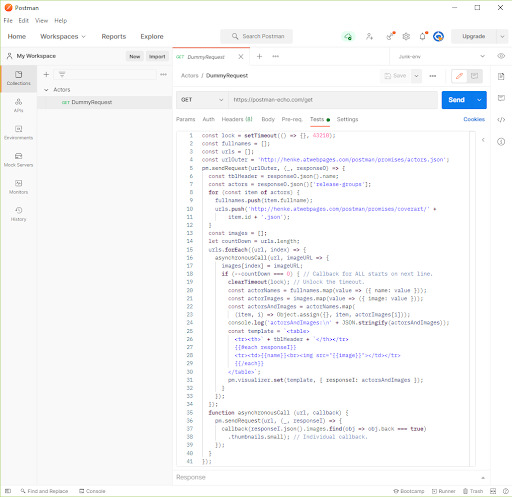512x497 pixels.
Task: Open collections sidebar more options
Action: pyautogui.click(x=163, y=74)
